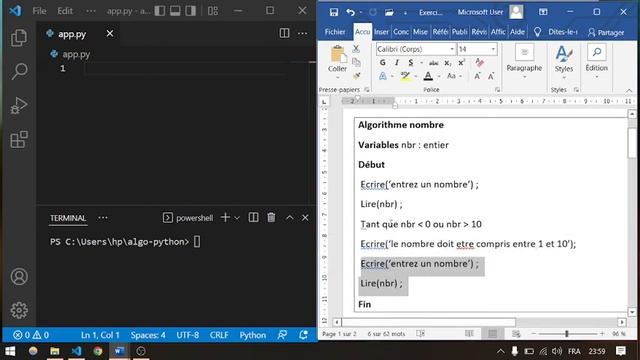Open the Aide ribbon tab
The width and height of the screenshot is (640, 360).
pos(517,32)
